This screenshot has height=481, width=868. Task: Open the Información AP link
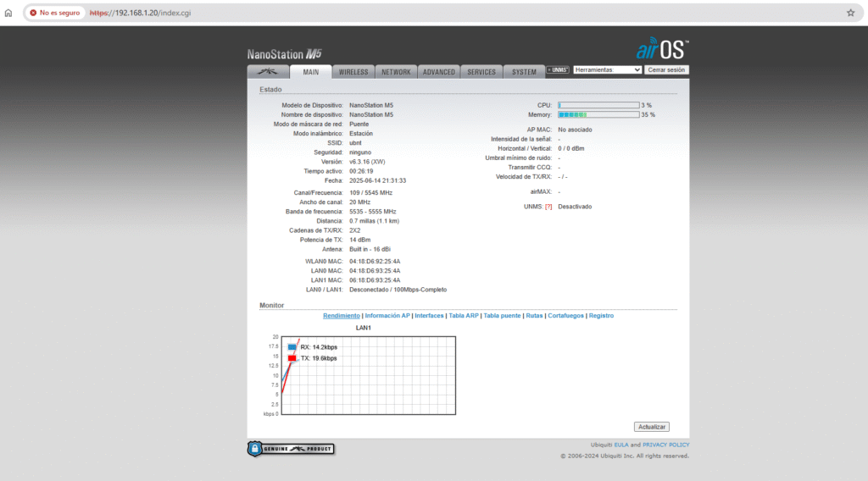387,316
